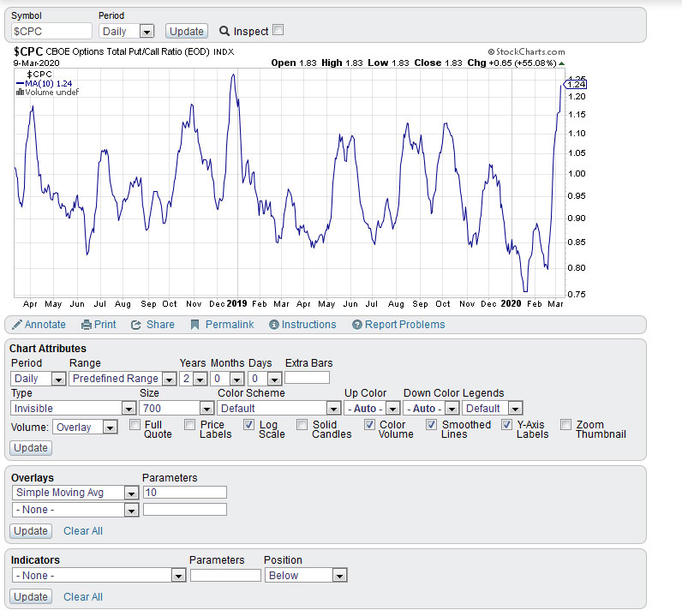Enable the Full Quote checkbox
This screenshot has height=616, width=682.
point(135,425)
